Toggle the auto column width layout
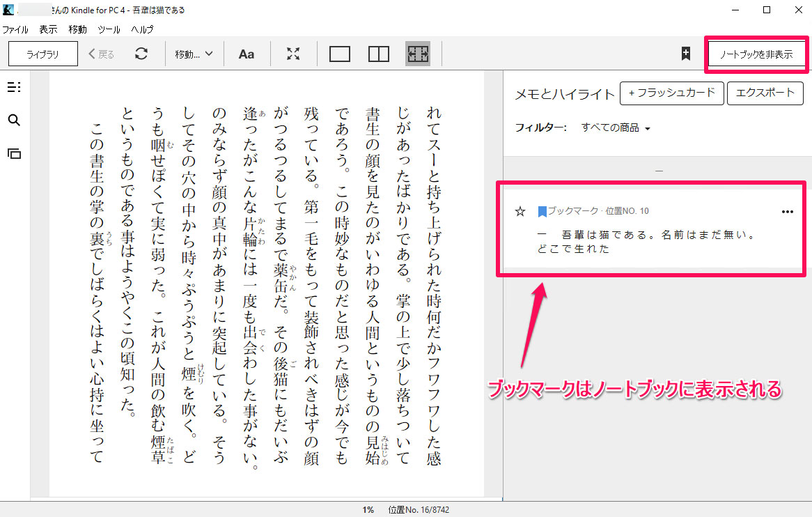Image resolution: width=812 pixels, height=517 pixels. [x=418, y=54]
